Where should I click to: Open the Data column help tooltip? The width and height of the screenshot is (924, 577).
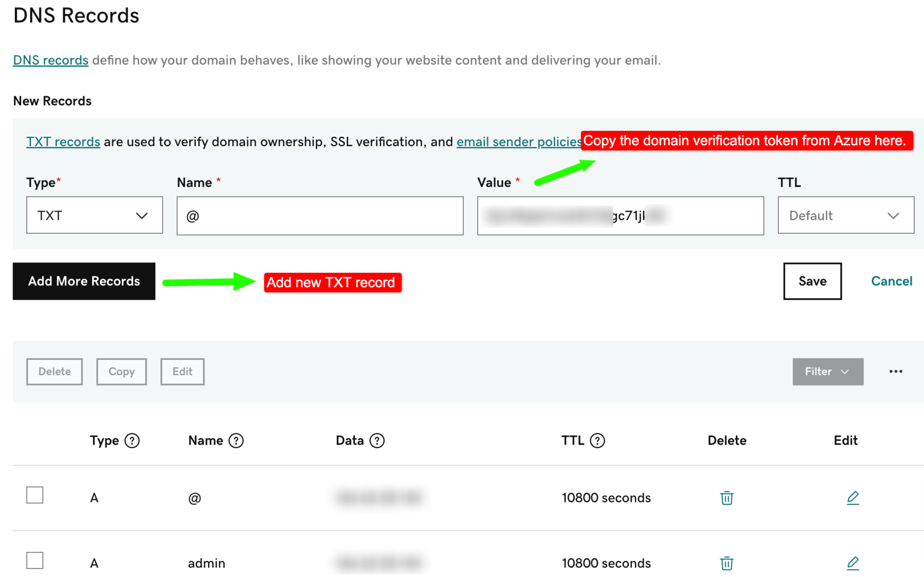pyautogui.click(x=378, y=440)
